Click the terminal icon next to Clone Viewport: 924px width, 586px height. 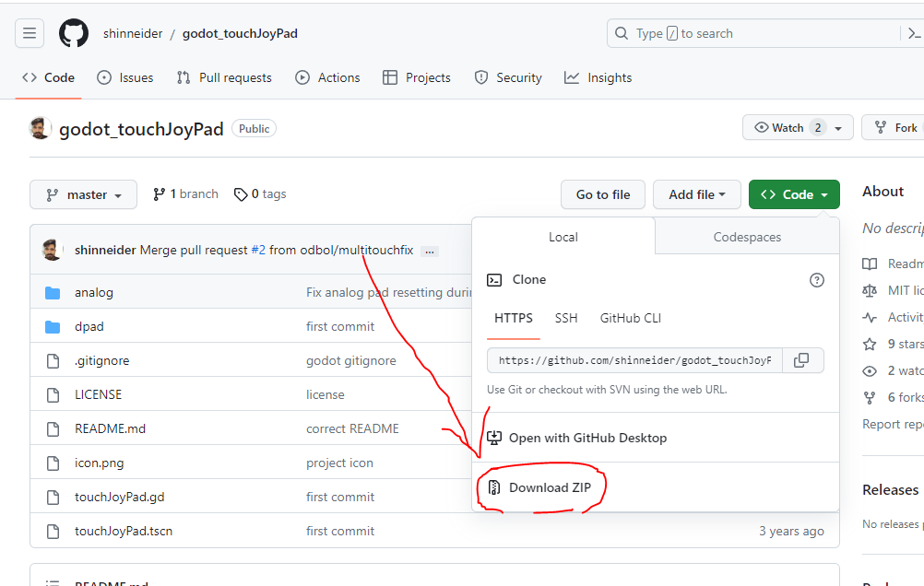point(494,280)
